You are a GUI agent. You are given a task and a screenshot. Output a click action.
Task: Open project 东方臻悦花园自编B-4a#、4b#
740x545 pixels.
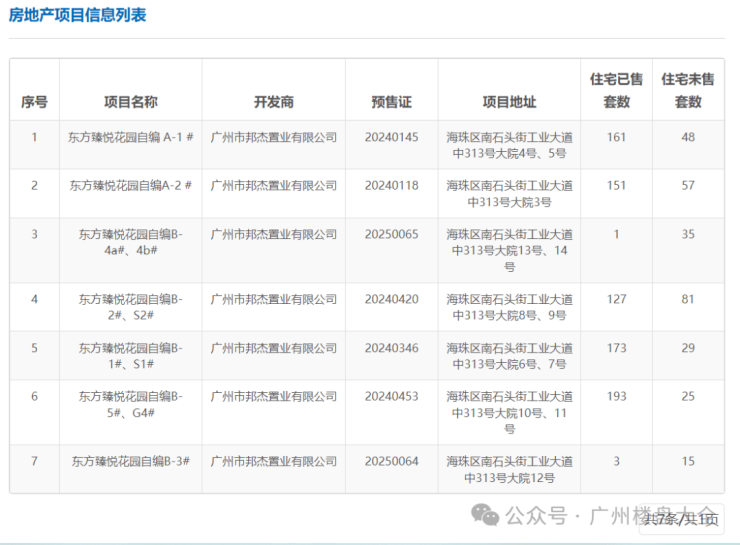[x=130, y=242]
